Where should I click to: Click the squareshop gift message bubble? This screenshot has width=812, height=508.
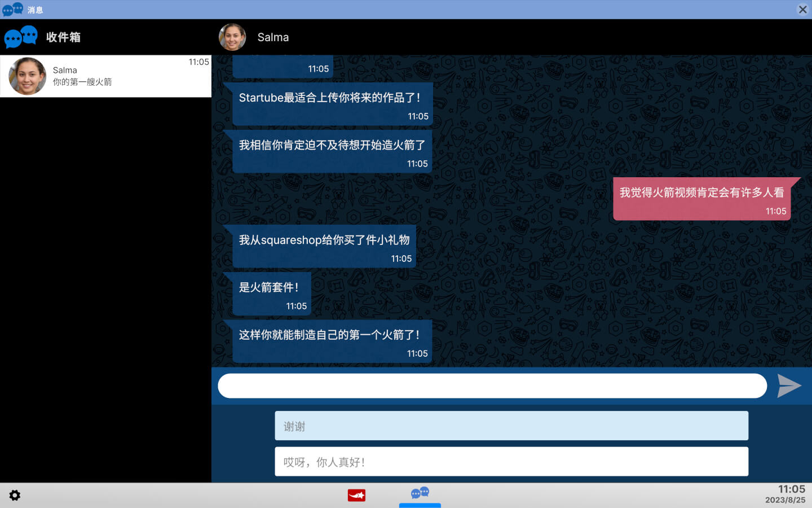(x=324, y=247)
